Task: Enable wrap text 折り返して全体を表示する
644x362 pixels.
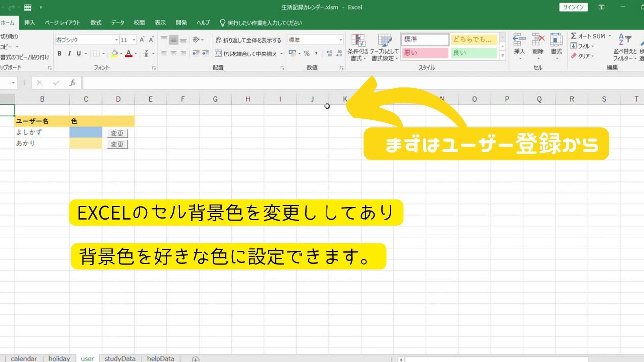Action: pyautogui.click(x=248, y=40)
